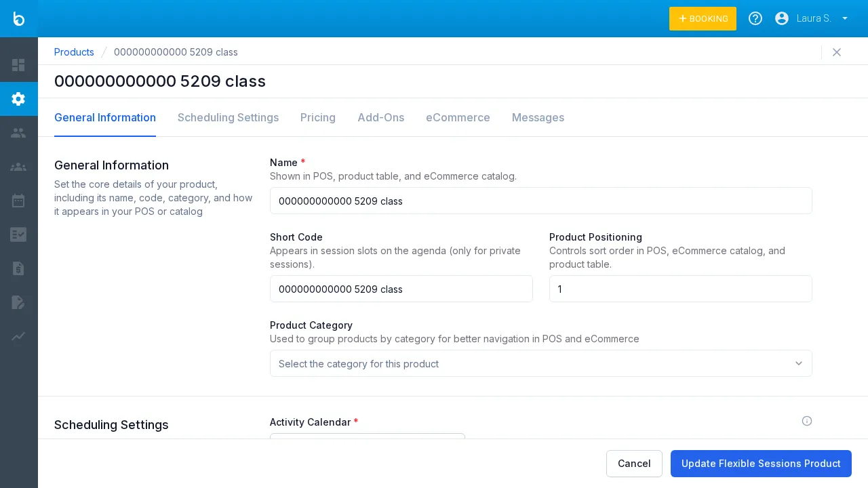Open the Tasks checklist sidebar icon

pyautogui.click(x=19, y=235)
